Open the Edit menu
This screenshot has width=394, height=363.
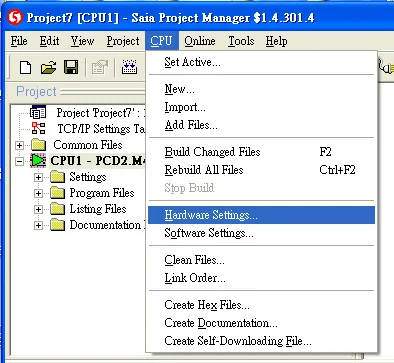[49, 41]
